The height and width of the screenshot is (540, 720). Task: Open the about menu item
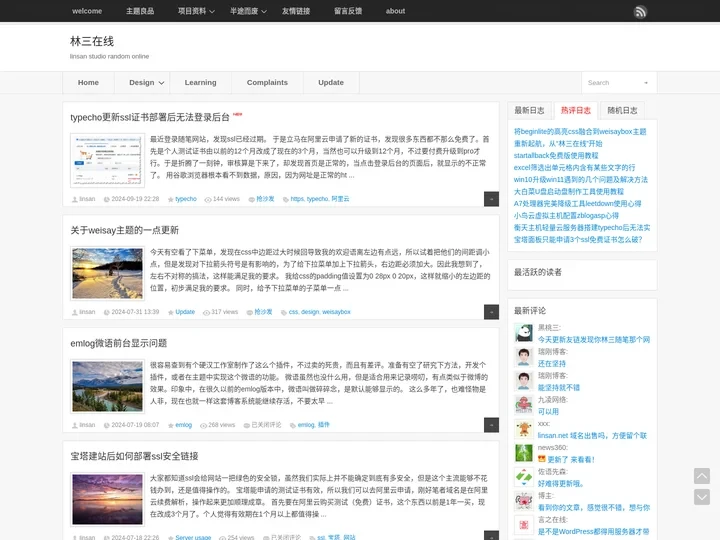click(x=395, y=11)
